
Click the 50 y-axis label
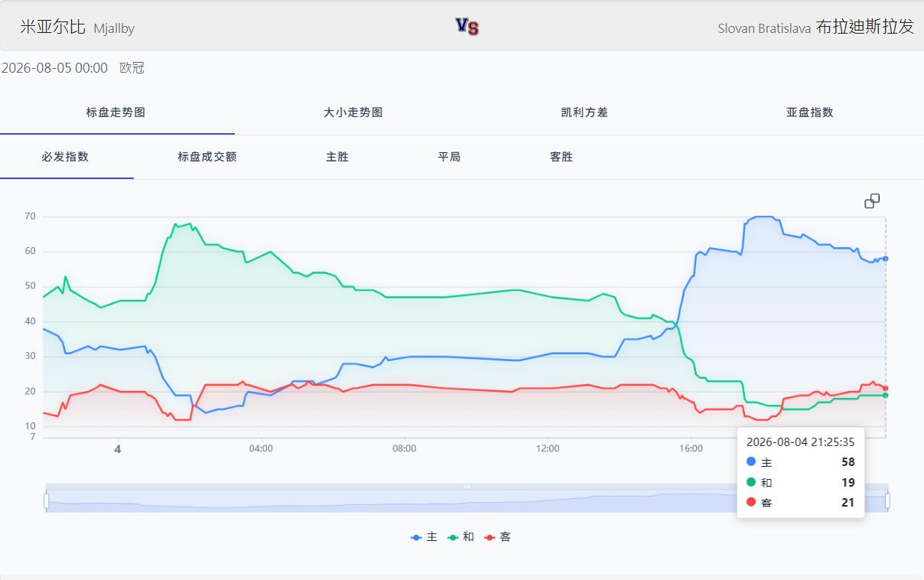point(30,286)
